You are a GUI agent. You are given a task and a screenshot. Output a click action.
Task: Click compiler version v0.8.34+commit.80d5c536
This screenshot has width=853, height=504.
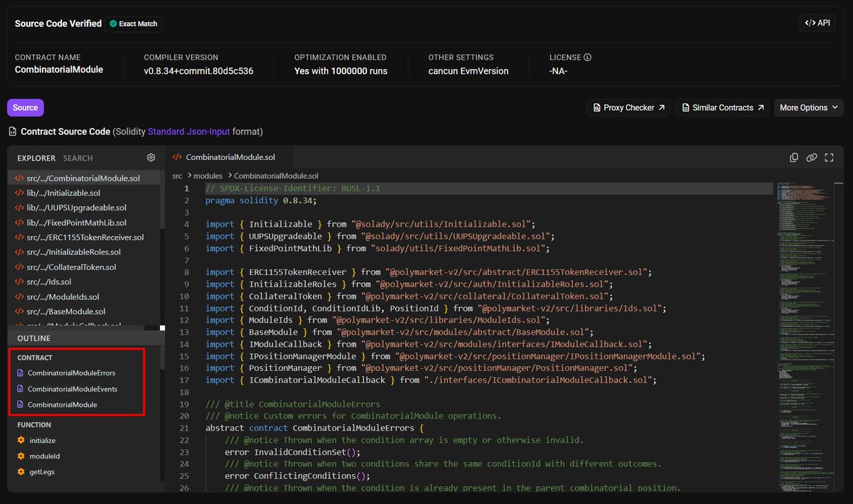point(199,71)
